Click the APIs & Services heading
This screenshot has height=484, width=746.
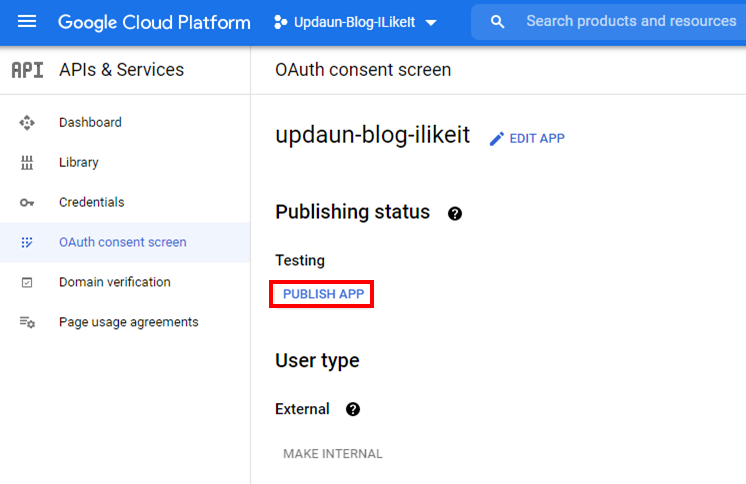(121, 70)
